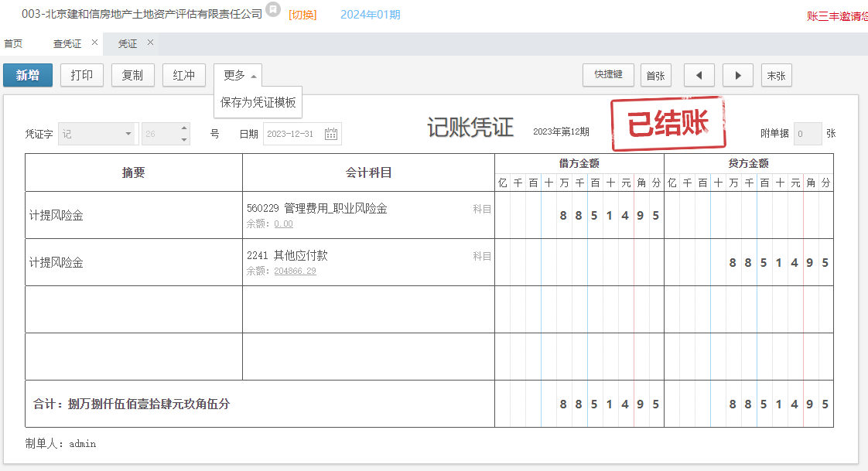868x471 pixels.
Task: Click the 新增 button
Action: click(x=28, y=75)
